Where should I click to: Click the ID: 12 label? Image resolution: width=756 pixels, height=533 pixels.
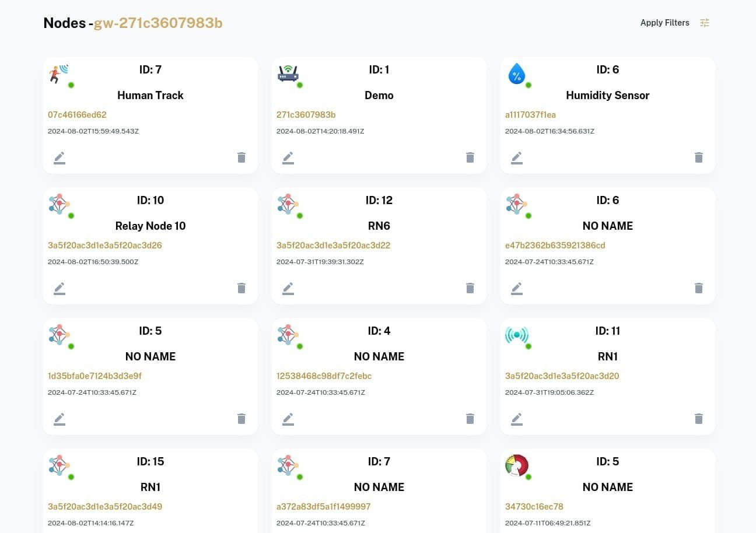click(379, 200)
